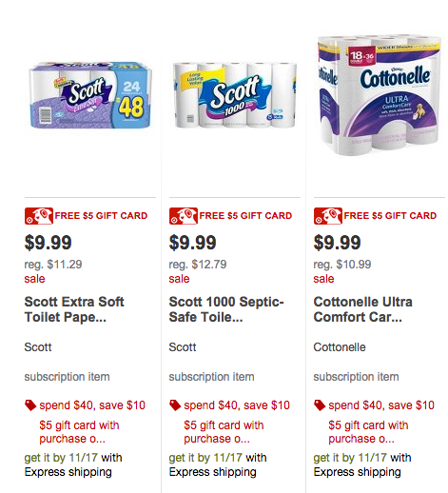The image size is (448, 493).
Task: Click the $9.99 price of Scott Extra Soft
Action: 49,243
